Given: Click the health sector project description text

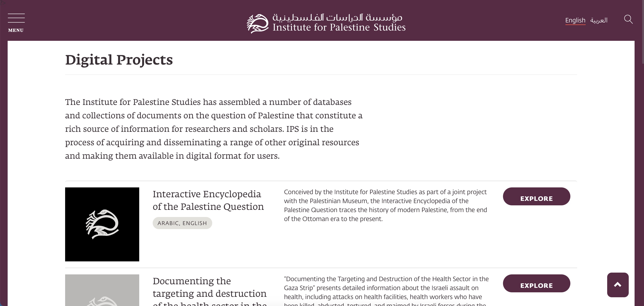Looking at the screenshot, I should coord(386,288).
